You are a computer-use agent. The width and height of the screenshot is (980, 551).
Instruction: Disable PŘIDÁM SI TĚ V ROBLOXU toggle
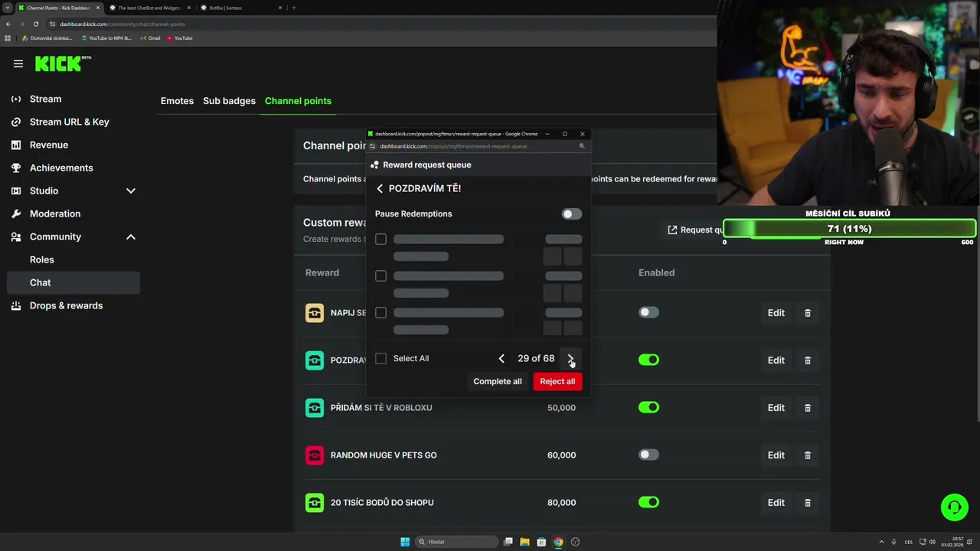pyautogui.click(x=648, y=407)
